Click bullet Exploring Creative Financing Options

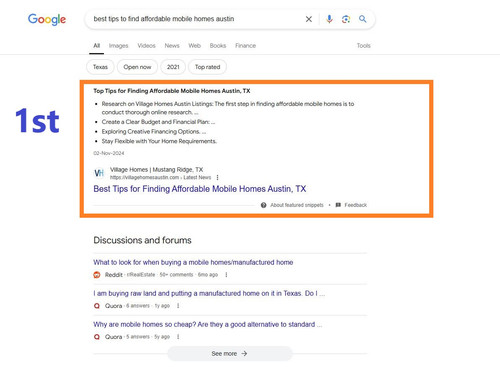154,132
